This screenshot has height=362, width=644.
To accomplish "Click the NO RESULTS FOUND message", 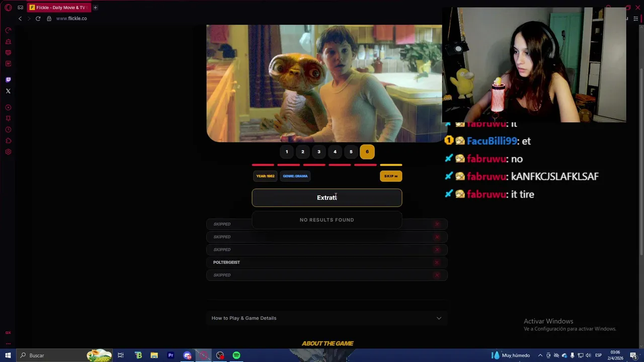I will [327, 220].
